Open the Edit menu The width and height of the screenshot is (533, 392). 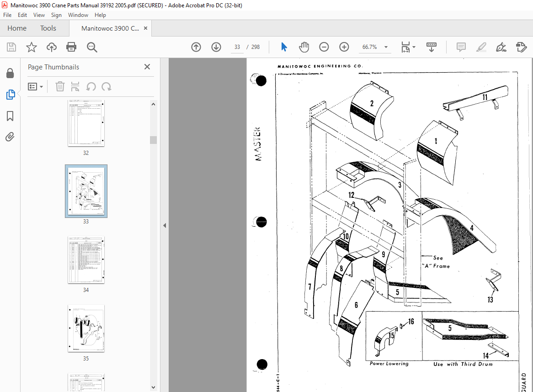pyautogui.click(x=22, y=15)
